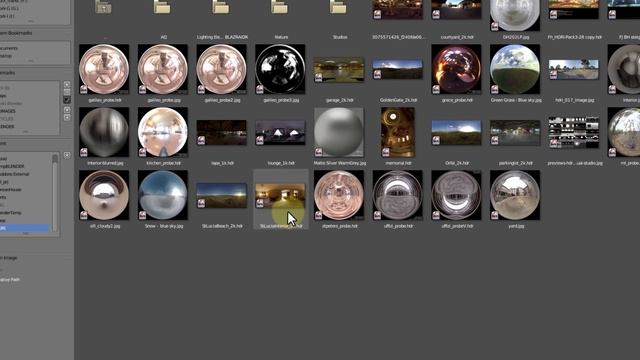Click the yard.jpg file name label

516,226
